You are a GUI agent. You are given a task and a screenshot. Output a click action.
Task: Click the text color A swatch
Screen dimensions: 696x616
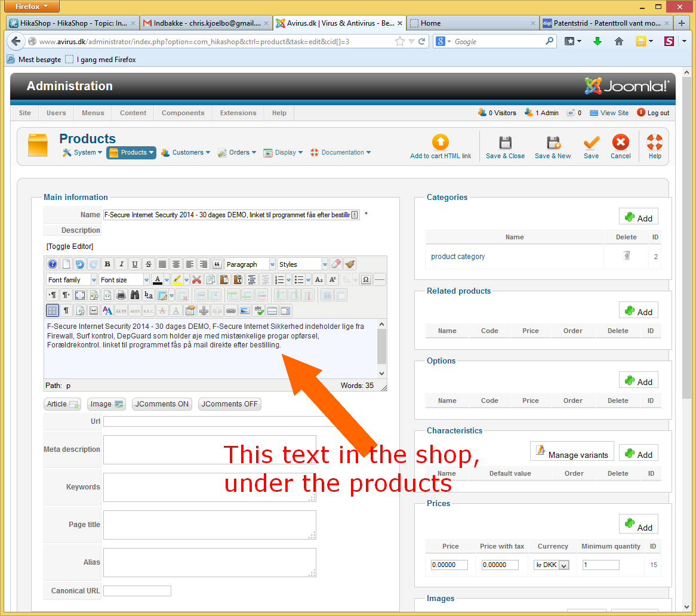pyautogui.click(x=157, y=280)
